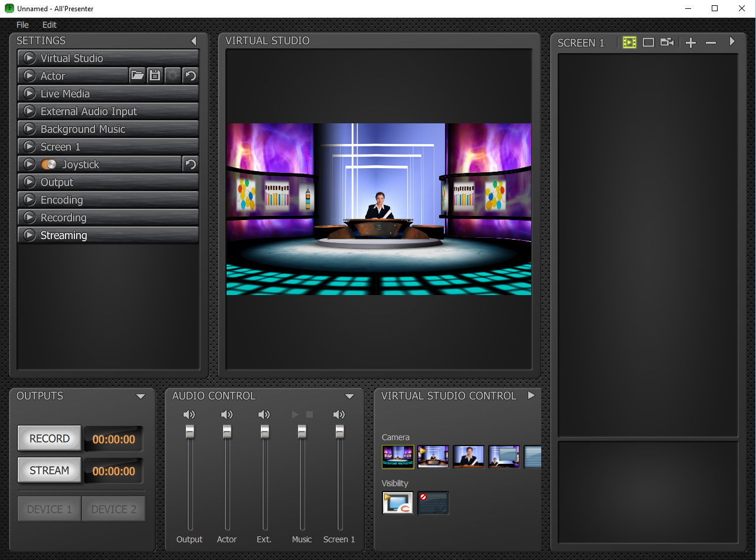Expand the Screen 1 panel right arrow
The height and width of the screenshot is (560, 756).
click(732, 42)
